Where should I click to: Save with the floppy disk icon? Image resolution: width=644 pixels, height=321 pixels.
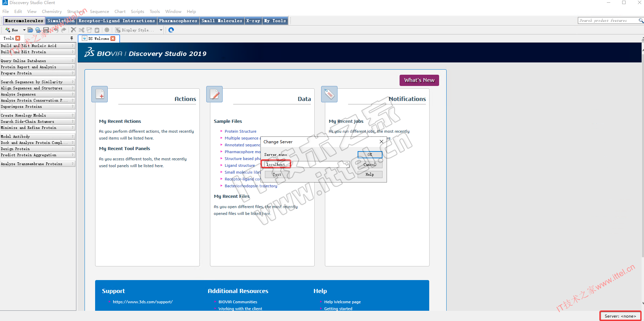point(46,30)
